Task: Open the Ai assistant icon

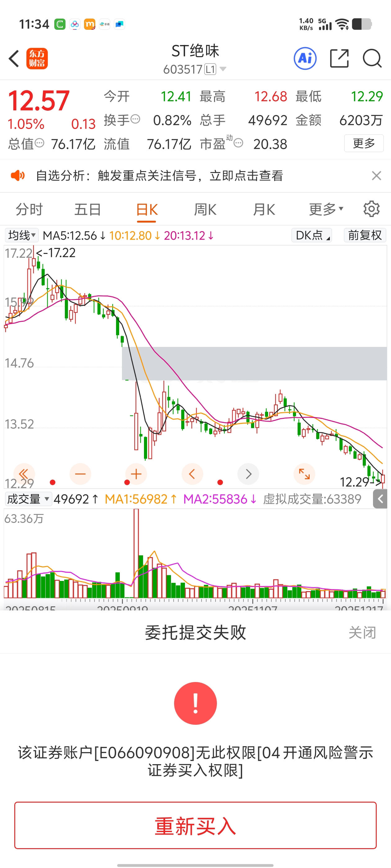Action: 305,58
